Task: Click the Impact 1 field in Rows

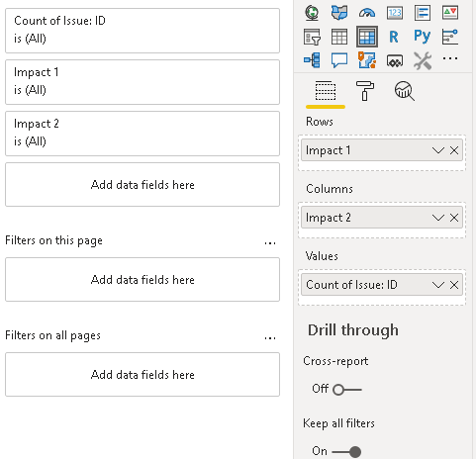Action: tap(382, 150)
